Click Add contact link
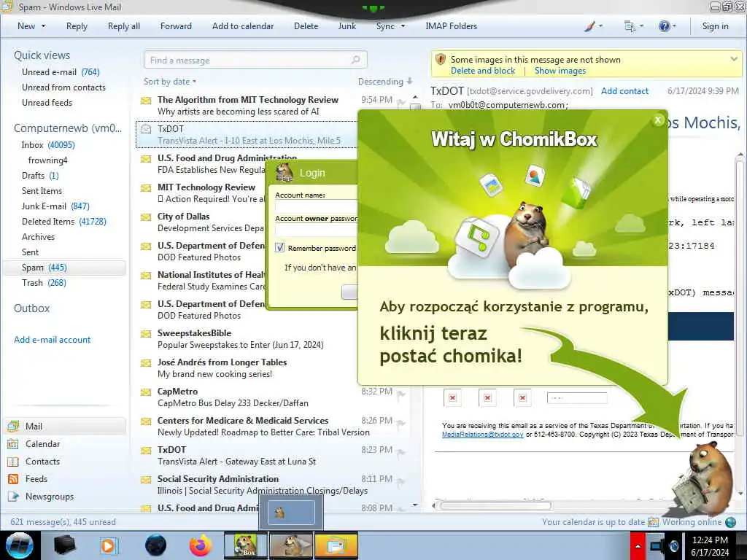 624,91
